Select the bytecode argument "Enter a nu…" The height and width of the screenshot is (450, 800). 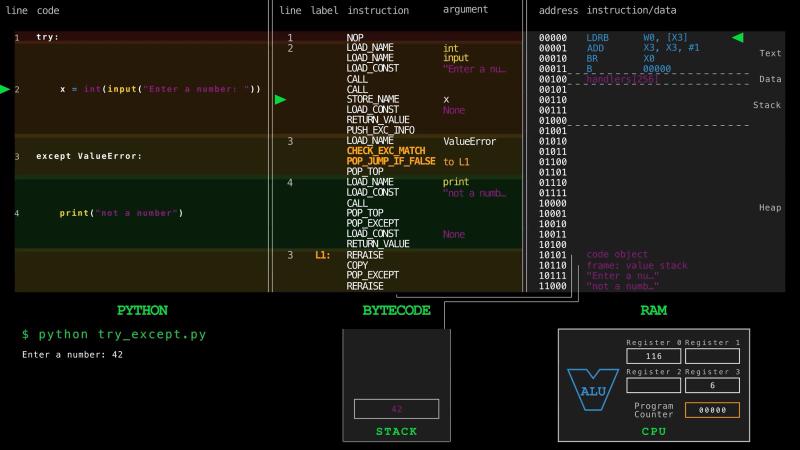pyautogui.click(x=474, y=69)
